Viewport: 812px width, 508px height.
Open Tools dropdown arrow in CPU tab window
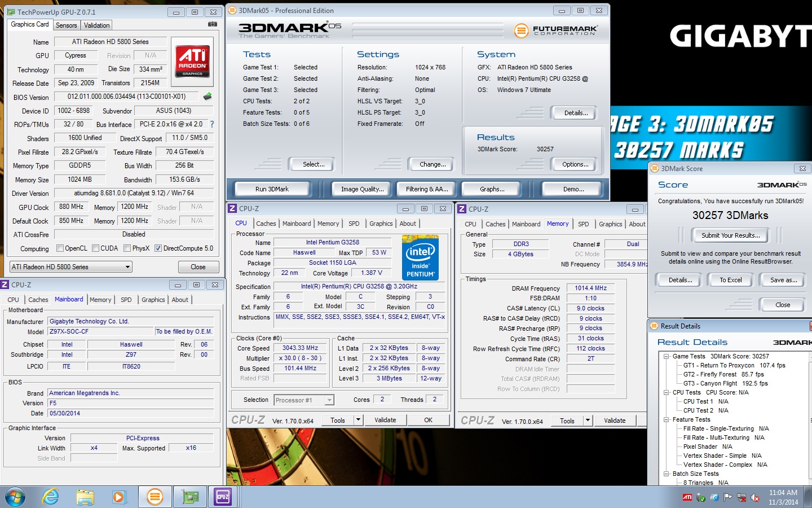(358, 420)
